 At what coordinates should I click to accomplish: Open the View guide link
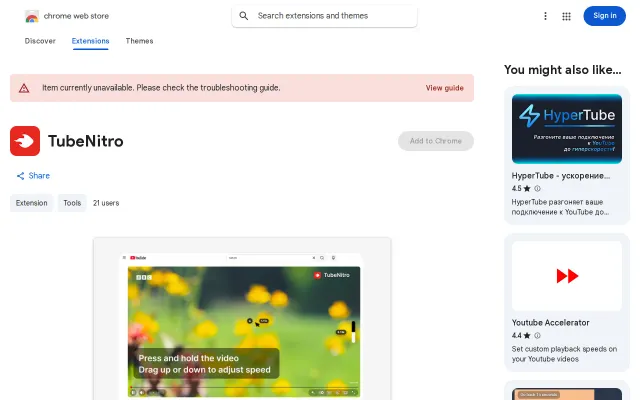444,88
